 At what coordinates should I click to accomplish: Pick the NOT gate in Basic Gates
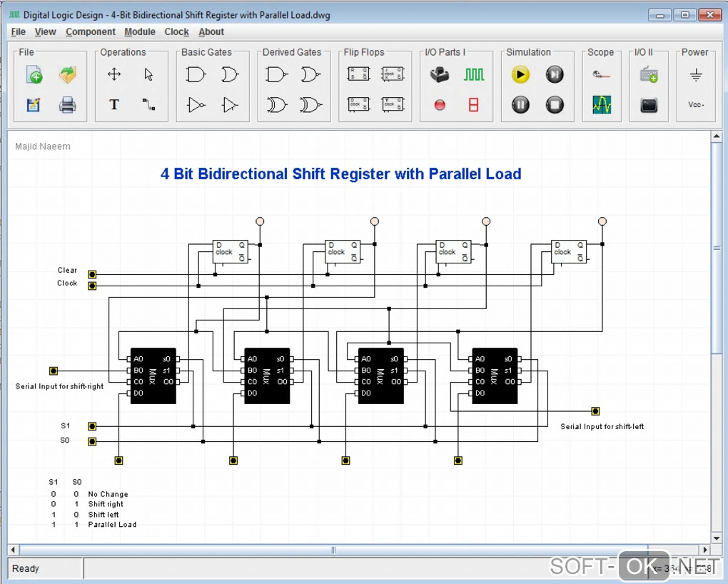tap(196, 105)
